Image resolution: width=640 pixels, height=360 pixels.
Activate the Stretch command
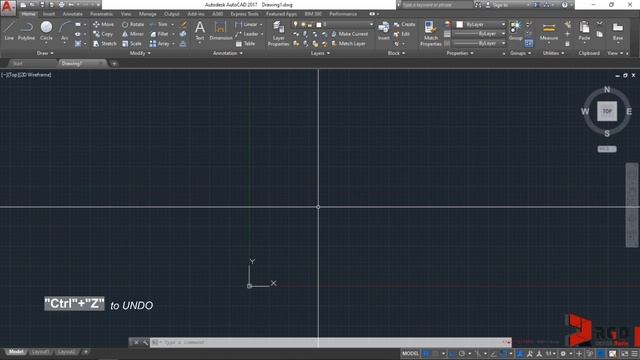click(104, 43)
